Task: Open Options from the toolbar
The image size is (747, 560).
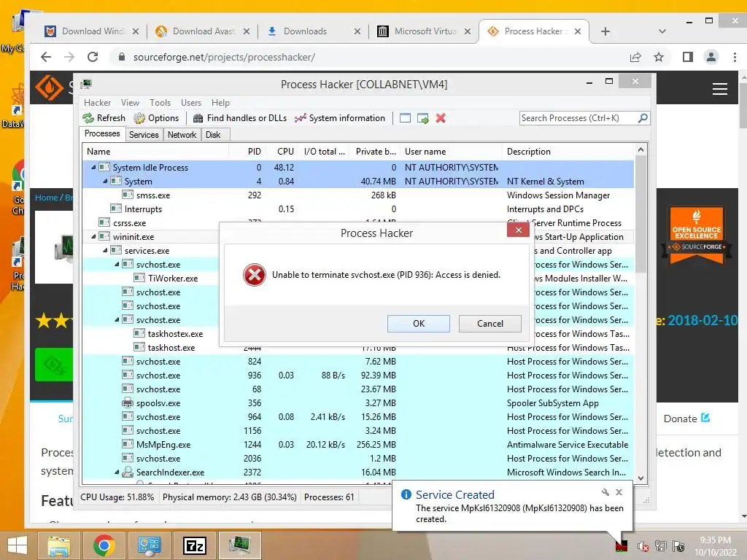Action: point(156,118)
